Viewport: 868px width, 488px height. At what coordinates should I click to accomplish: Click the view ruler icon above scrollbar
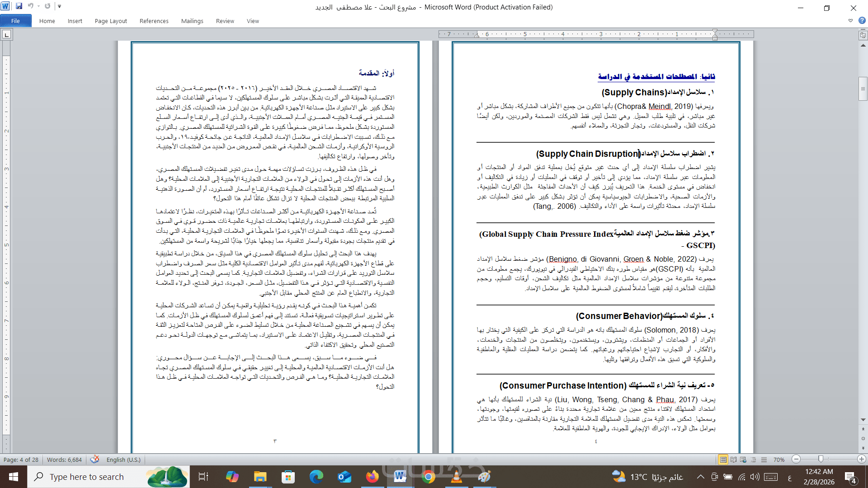point(863,35)
